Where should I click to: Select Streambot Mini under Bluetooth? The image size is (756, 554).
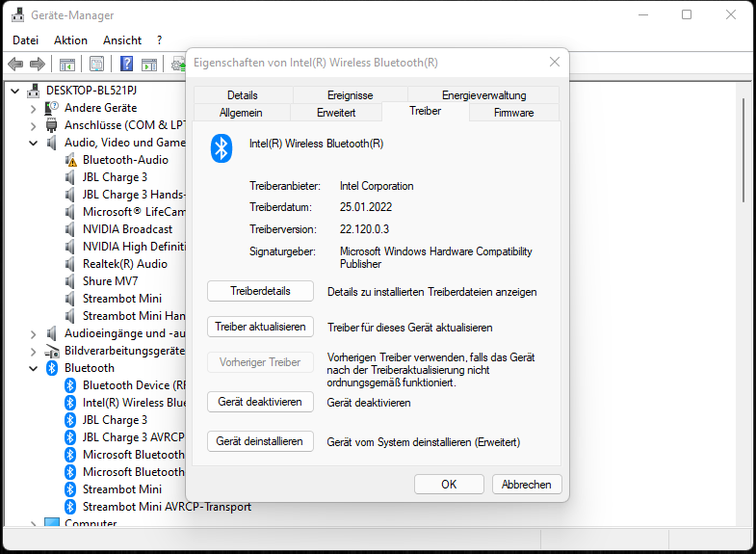click(122, 489)
